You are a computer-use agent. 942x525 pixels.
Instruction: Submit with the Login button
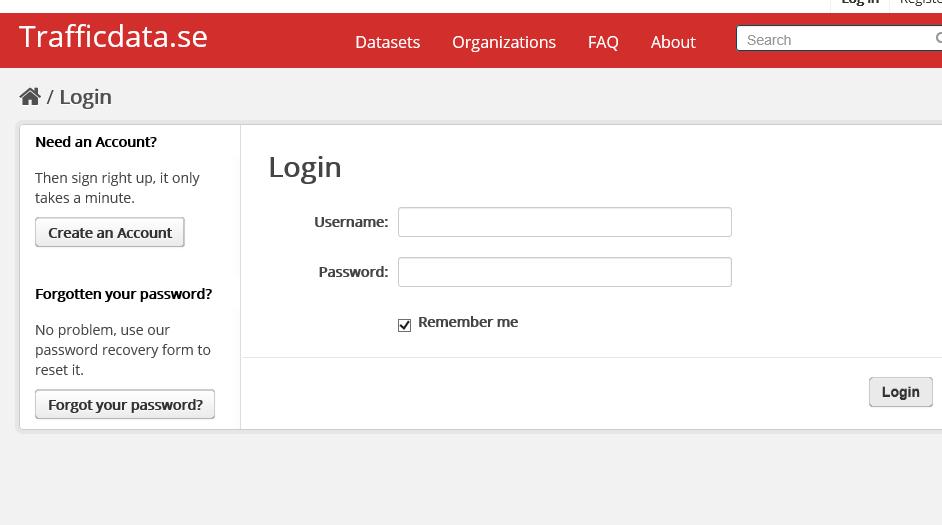pyautogui.click(x=901, y=392)
